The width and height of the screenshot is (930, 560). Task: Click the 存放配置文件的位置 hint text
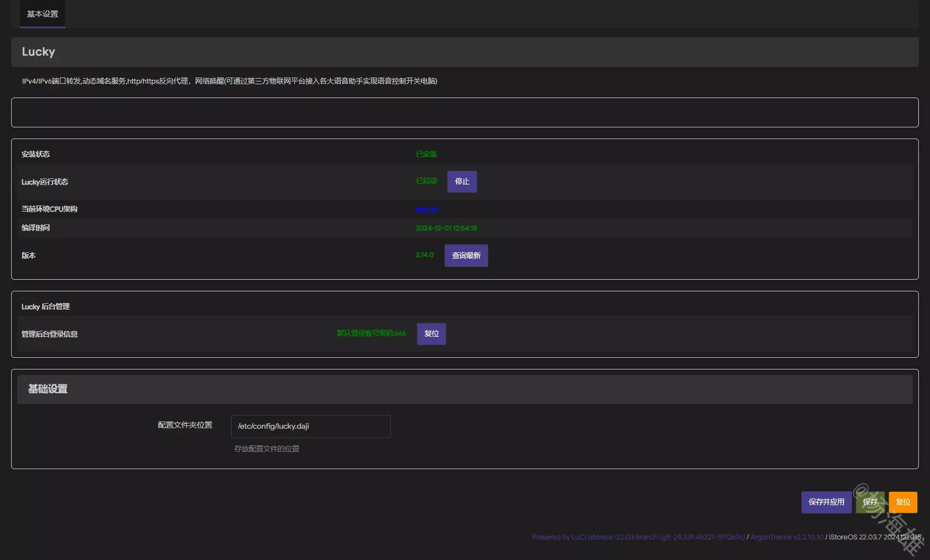[267, 449]
